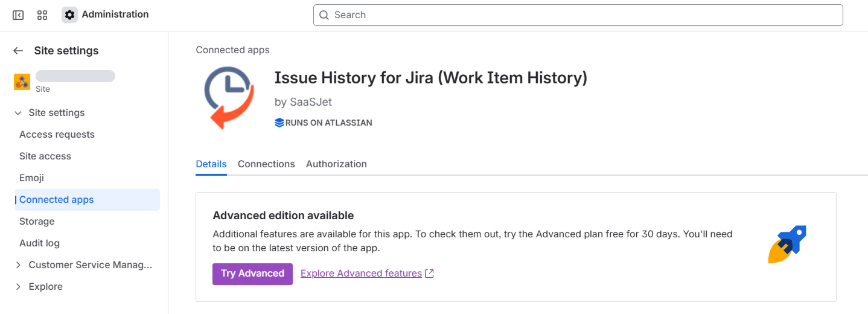The width and height of the screenshot is (868, 314).
Task: Open the app switcher grid icon
Action: (42, 15)
